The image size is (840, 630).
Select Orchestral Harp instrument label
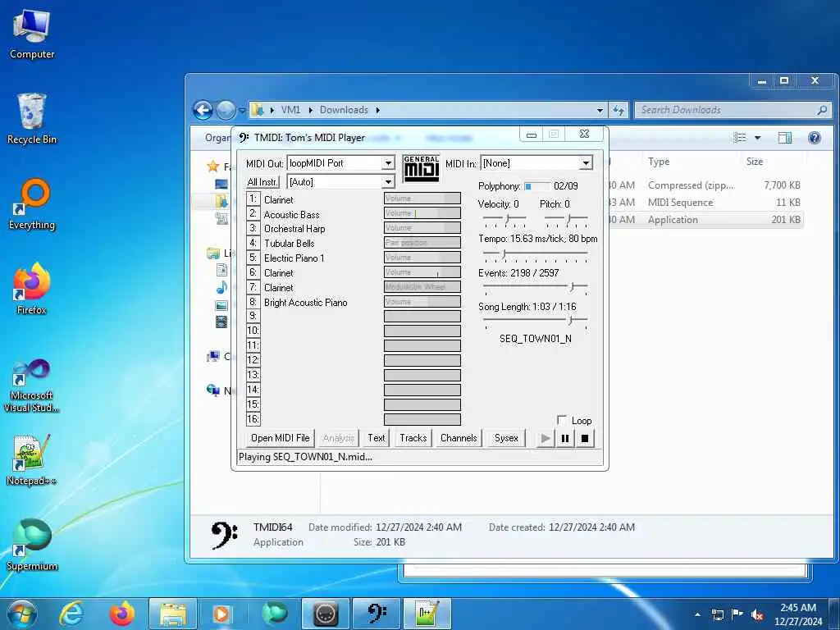[294, 229]
